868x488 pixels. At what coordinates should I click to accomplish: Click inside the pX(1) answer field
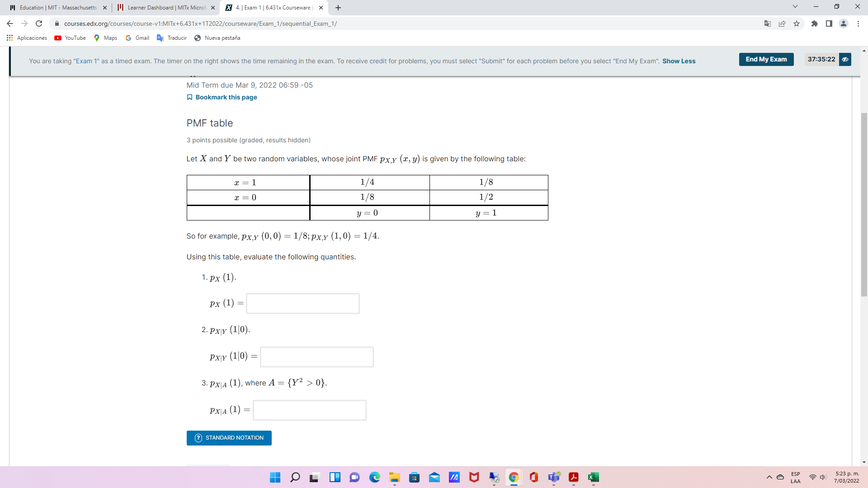pyautogui.click(x=302, y=303)
